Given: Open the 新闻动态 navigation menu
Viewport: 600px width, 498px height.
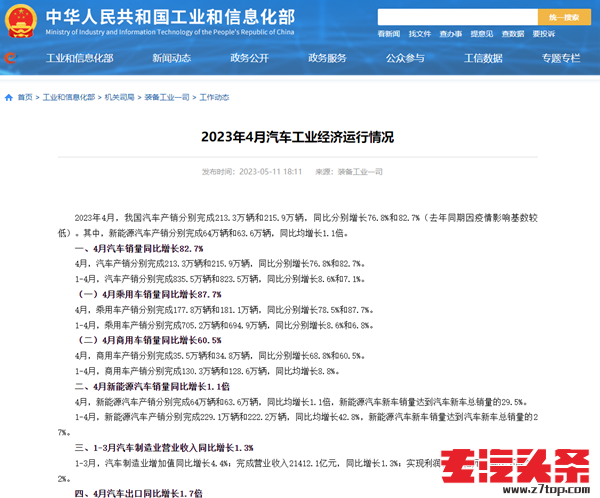Looking at the screenshot, I should pos(171,58).
